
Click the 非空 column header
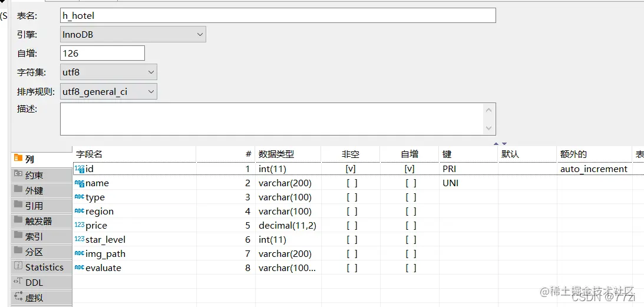tap(351, 154)
